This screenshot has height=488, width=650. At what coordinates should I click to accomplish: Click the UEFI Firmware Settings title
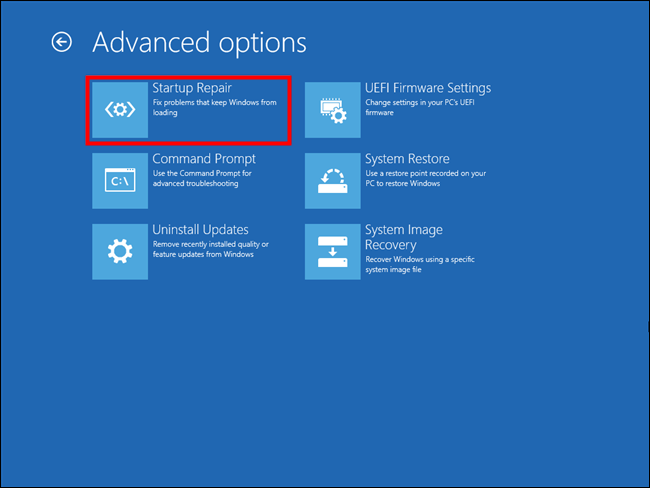coord(428,88)
